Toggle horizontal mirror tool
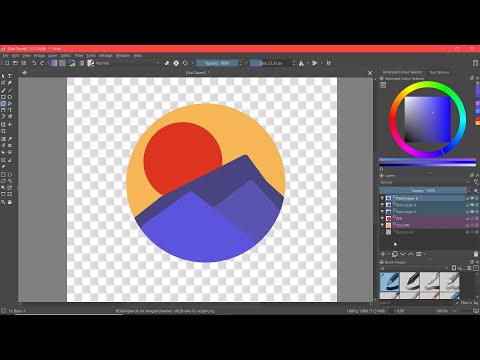Screen dimensions: 480x360 coord(301,63)
